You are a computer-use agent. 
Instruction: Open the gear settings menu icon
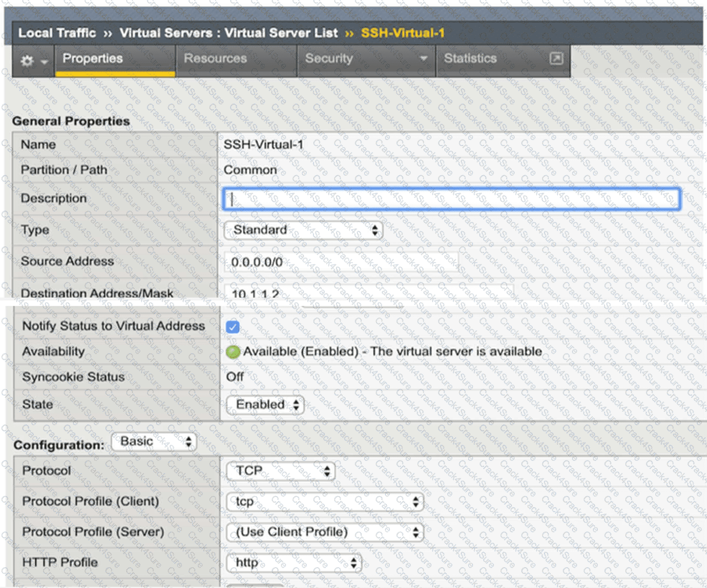pyautogui.click(x=33, y=61)
